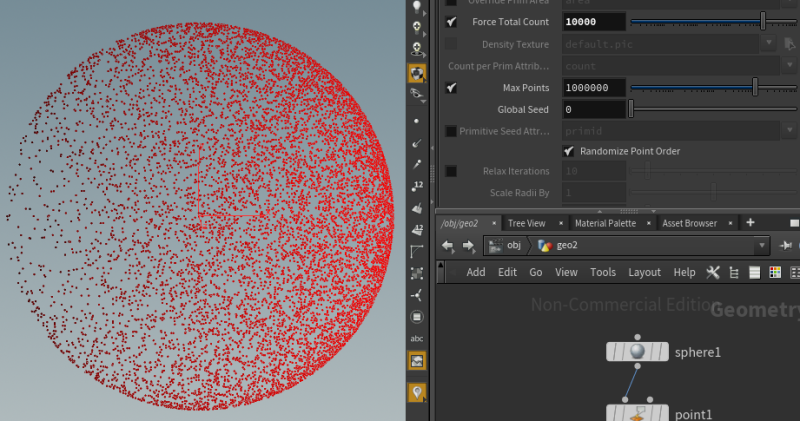Viewport: 800px width, 421px height.
Task: Click the forward arrow in network path bar
Action: pos(468,246)
